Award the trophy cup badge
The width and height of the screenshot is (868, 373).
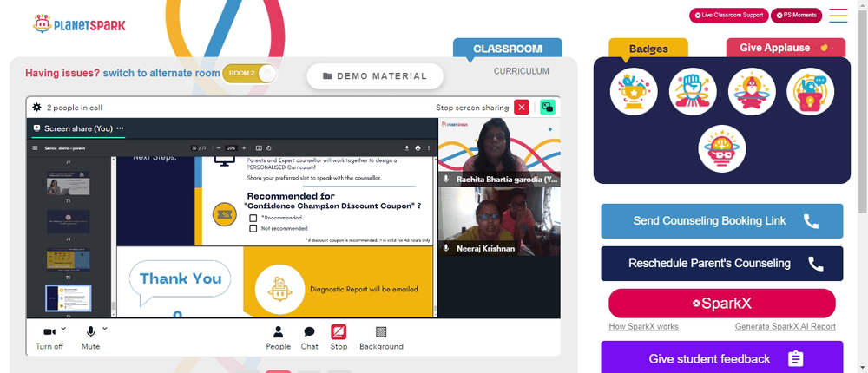pos(634,92)
